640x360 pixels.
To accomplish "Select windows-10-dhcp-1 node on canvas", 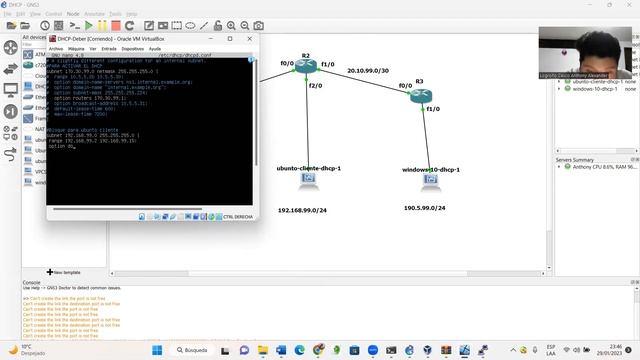I will coord(431,181).
